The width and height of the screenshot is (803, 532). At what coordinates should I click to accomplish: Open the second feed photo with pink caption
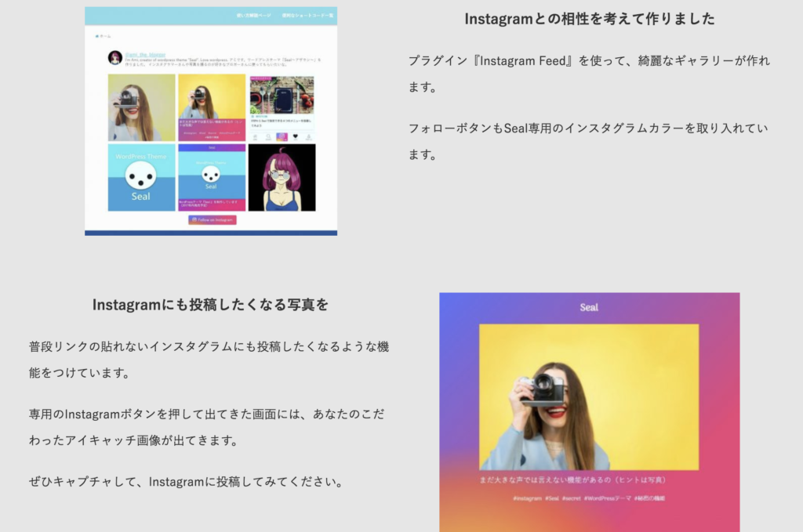click(211, 107)
